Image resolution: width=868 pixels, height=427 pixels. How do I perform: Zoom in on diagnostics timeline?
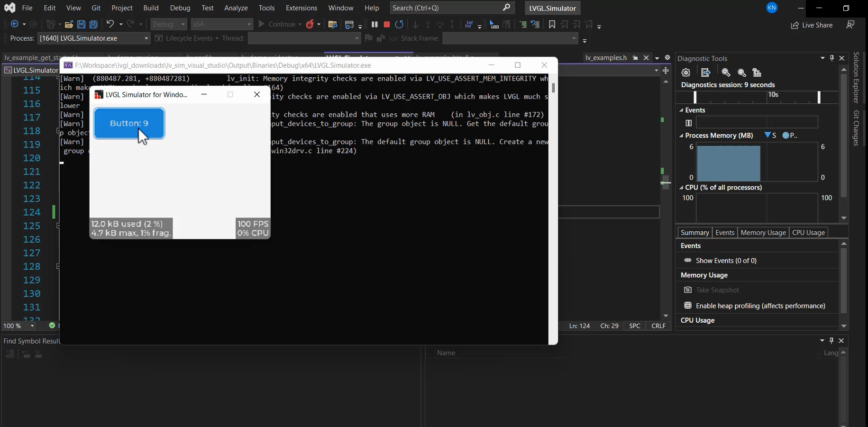726,73
